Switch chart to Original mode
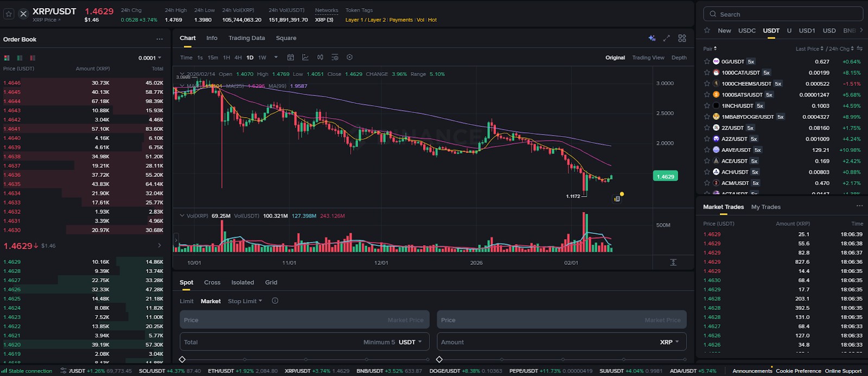The image size is (868, 376). coord(615,58)
